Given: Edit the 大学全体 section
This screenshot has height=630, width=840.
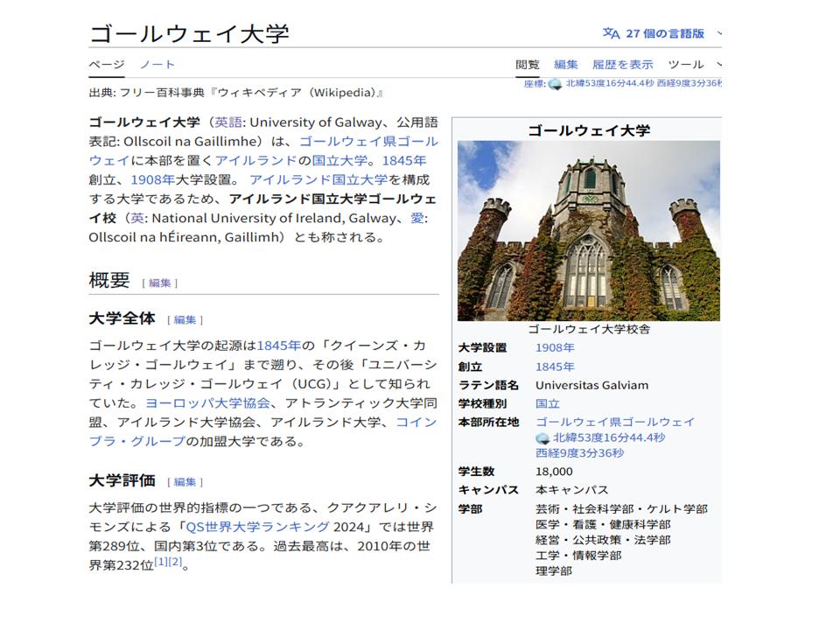Looking at the screenshot, I should [x=185, y=320].
